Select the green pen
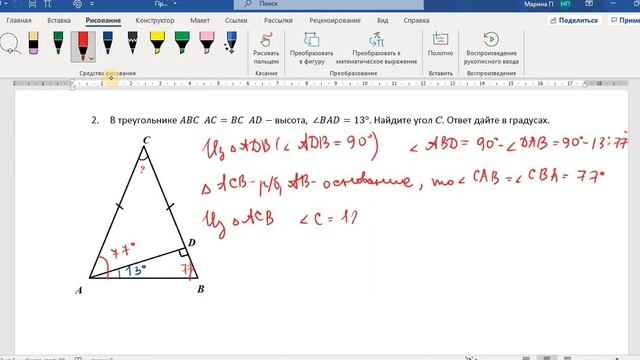640x360 pixels. [58, 43]
